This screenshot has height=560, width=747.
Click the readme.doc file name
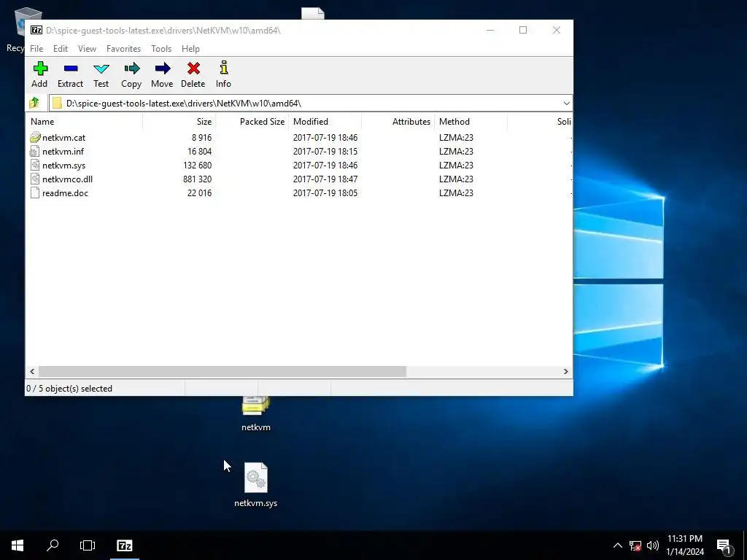point(65,192)
